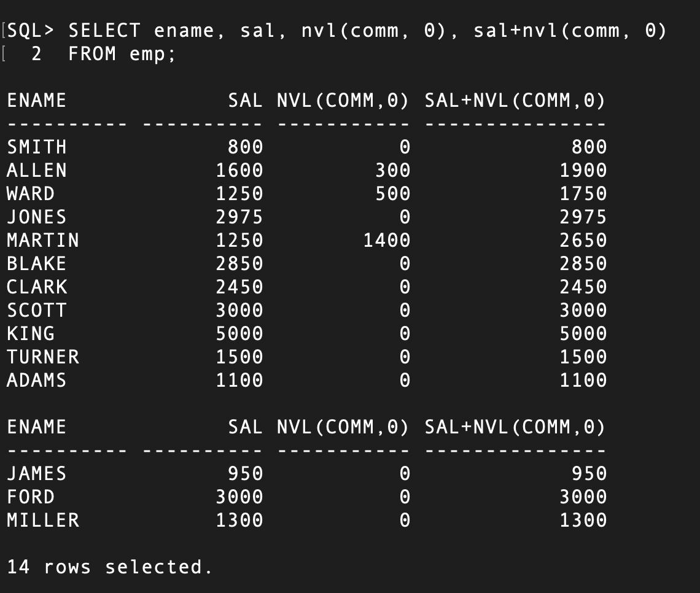The image size is (700, 593).
Task: Click the first ENAME column header
Action: coord(37,101)
